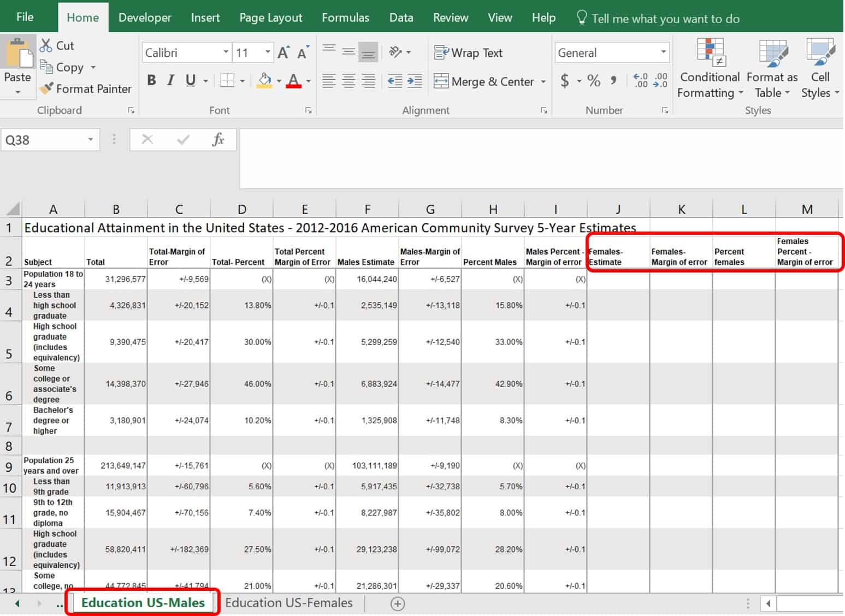The height and width of the screenshot is (616, 845).
Task: Insert function using the fx icon
Action: (218, 140)
